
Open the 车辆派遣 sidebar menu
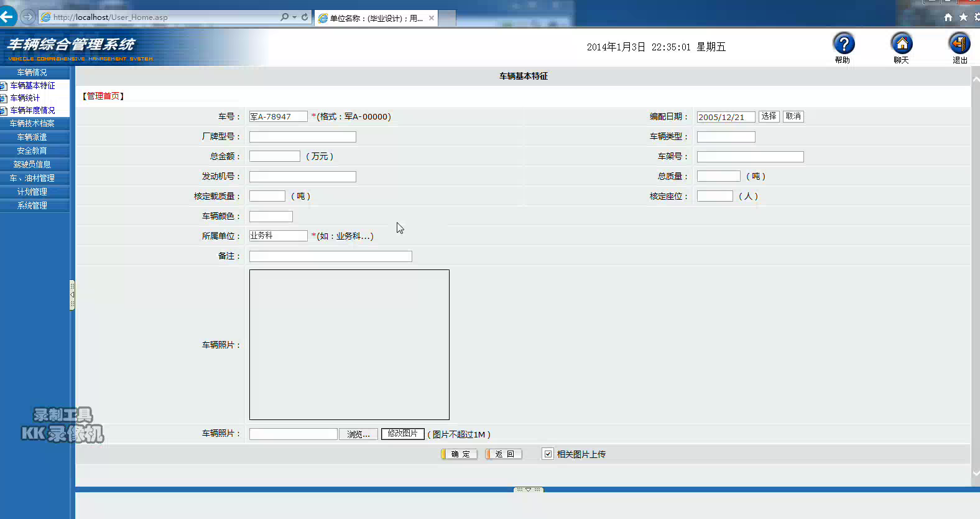(x=32, y=137)
